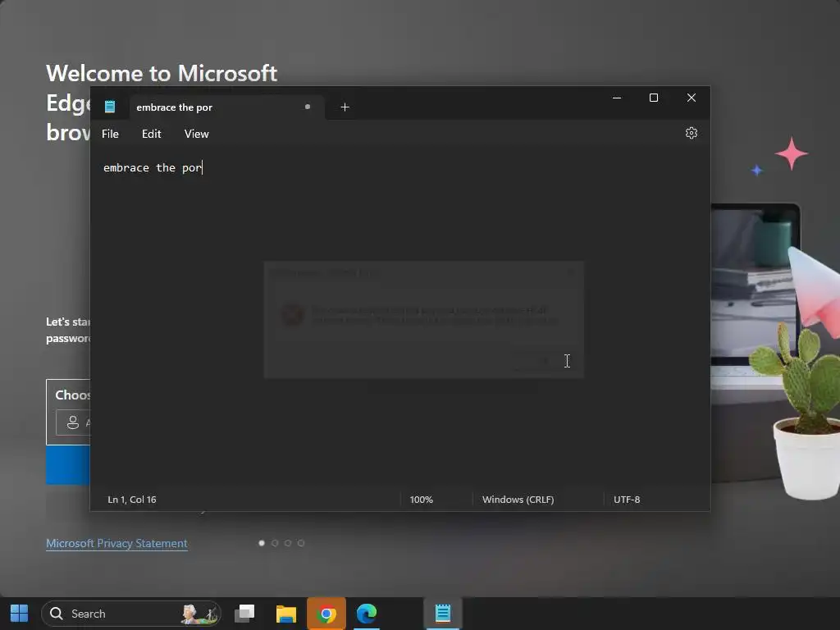
Task: Select the 'embrace the por' tab
Action: tap(226, 107)
